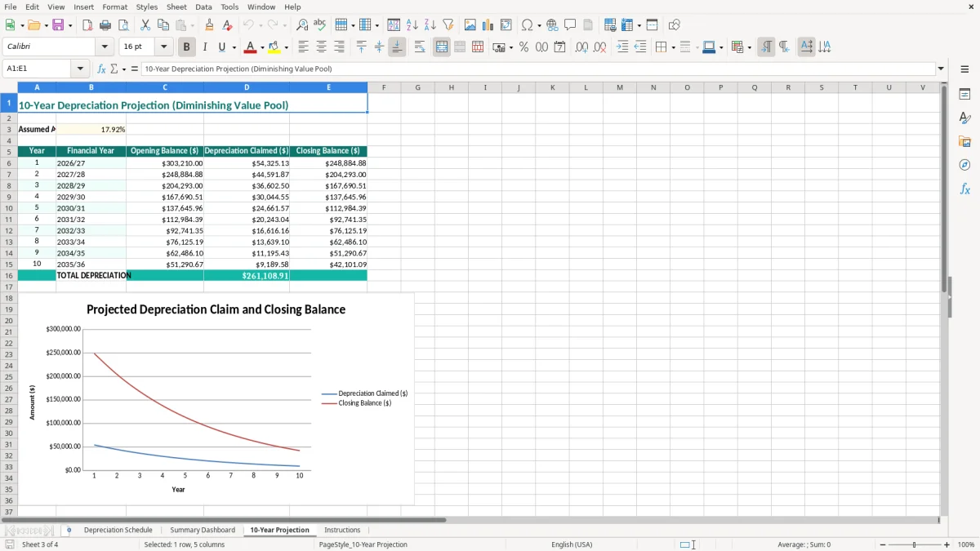
Task: Insert a comment
Action: [570, 25]
